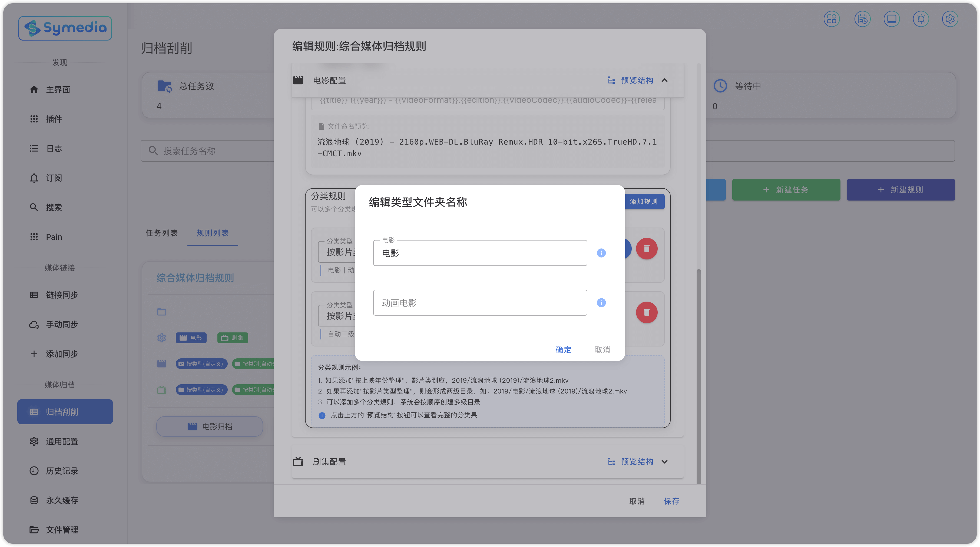This screenshot has height=547, width=980.
Task: Delete the first classification rule
Action: [646, 249]
